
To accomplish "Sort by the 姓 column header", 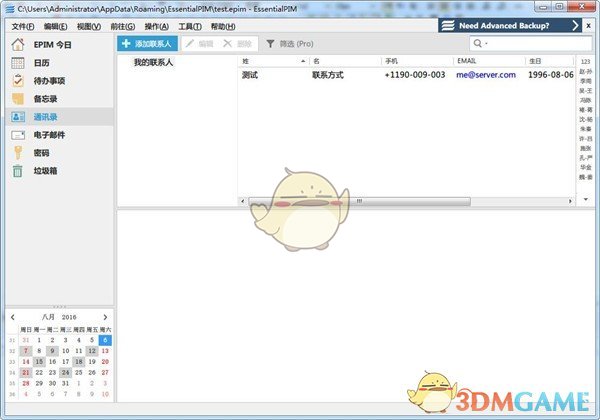I will (x=274, y=61).
